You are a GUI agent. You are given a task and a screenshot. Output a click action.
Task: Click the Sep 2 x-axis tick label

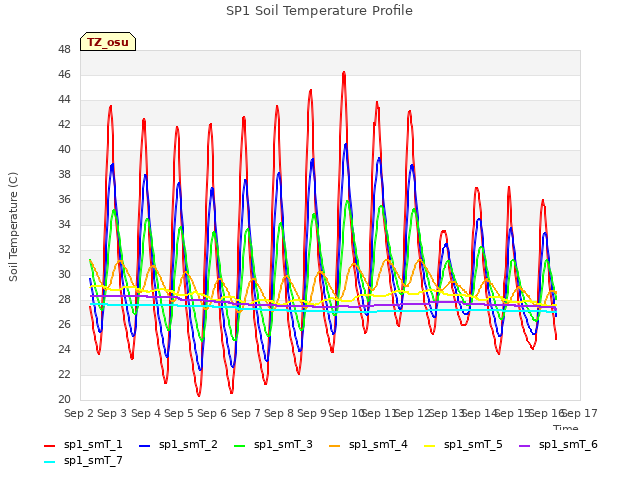(79, 413)
